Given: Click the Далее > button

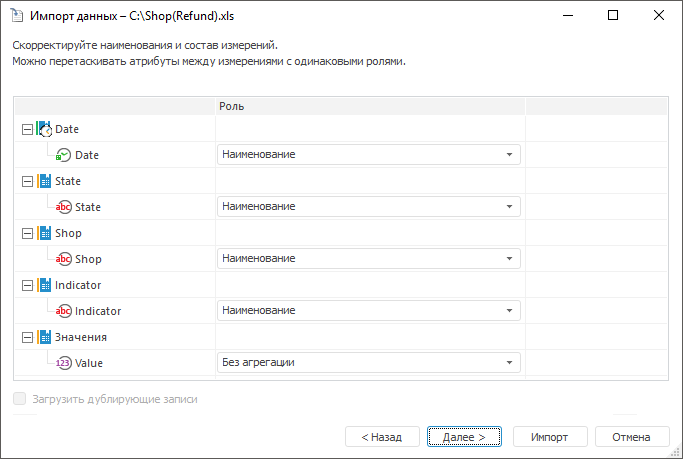Looking at the screenshot, I should pyautogui.click(x=463, y=437).
